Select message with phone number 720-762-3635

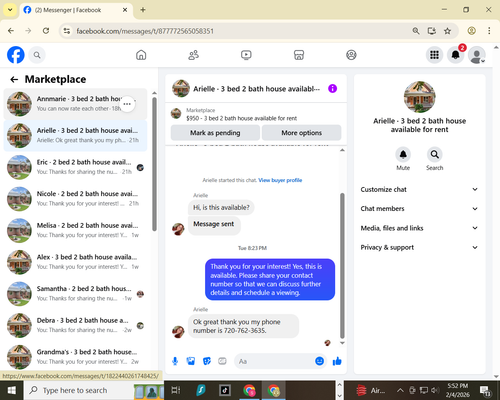tap(243, 326)
